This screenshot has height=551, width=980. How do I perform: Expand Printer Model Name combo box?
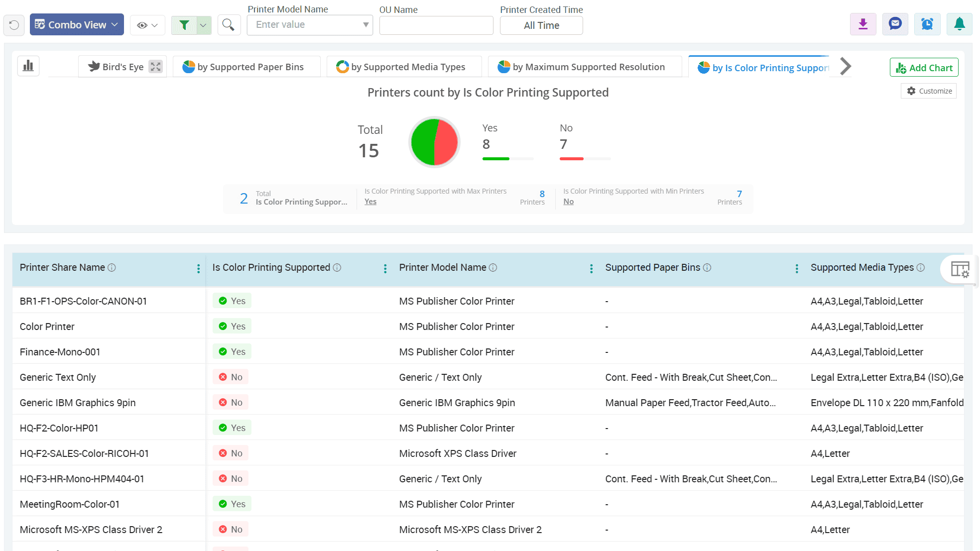pos(366,25)
